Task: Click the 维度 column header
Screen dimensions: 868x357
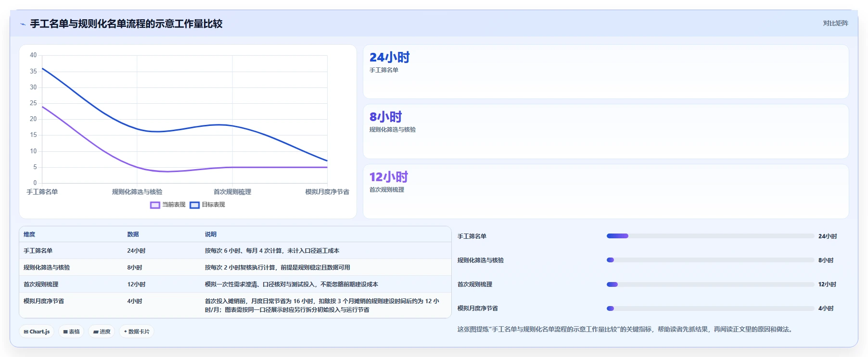Action: coord(29,234)
